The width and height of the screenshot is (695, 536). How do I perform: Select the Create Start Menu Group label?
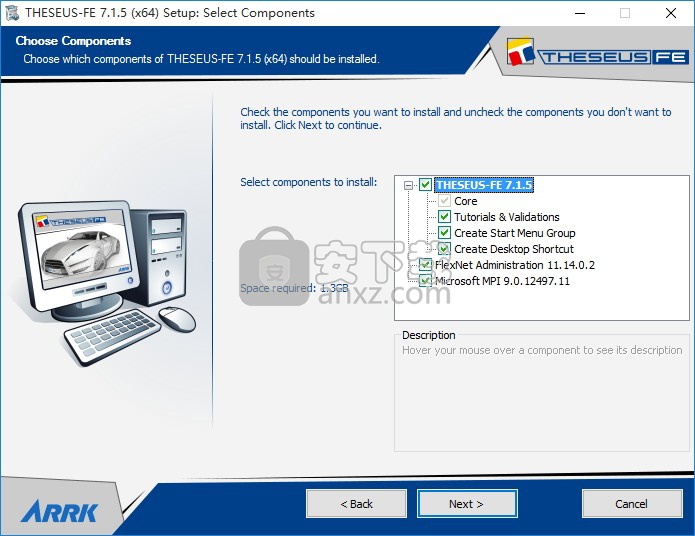click(515, 233)
